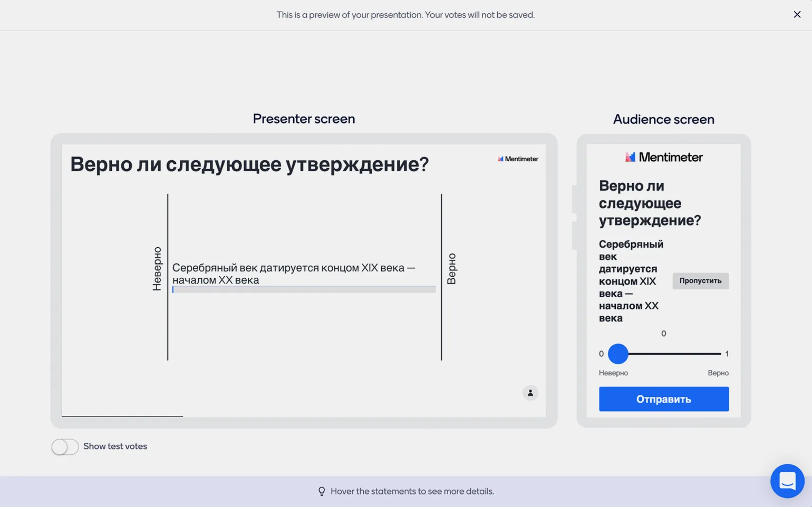Close the preview with the X icon
The height and width of the screenshot is (507, 812).
tap(797, 15)
